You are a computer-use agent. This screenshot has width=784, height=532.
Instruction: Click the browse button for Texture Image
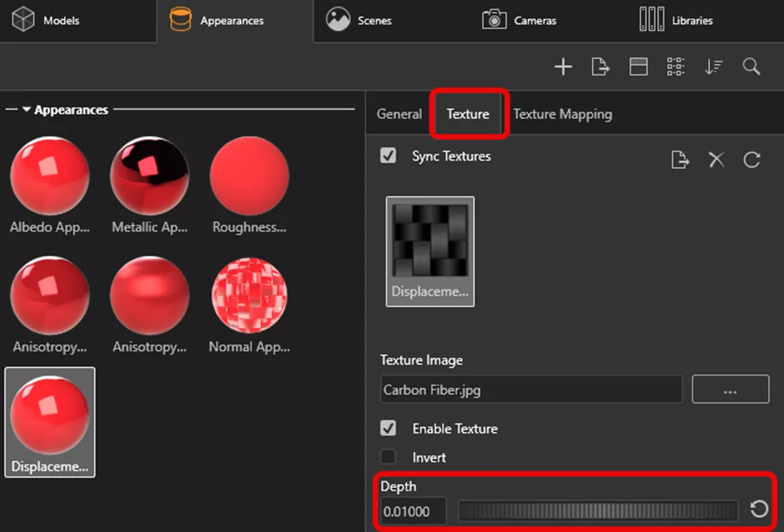click(730, 390)
